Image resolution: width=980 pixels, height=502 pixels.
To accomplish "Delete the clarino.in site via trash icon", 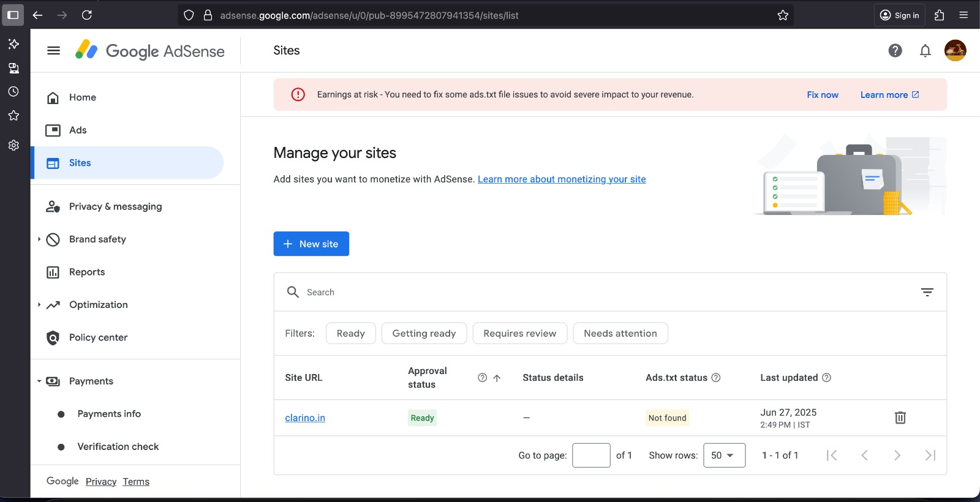I will tap(900, 418).
